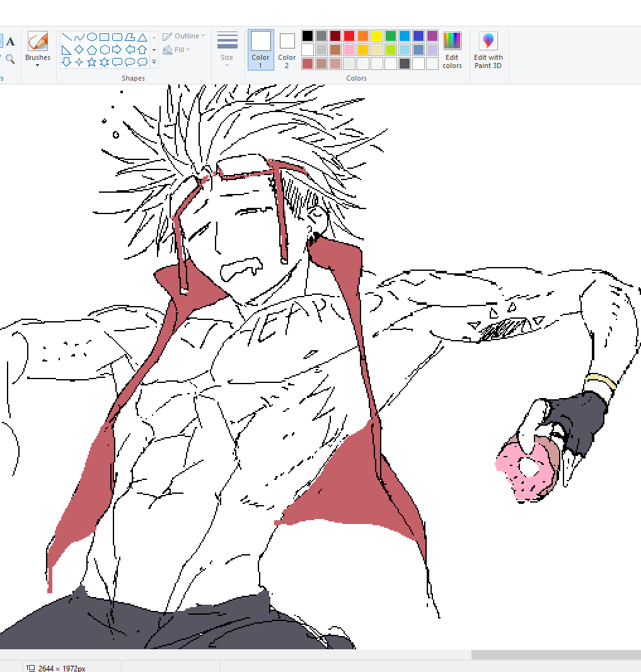Select the Diamond shape

[79, 50]
